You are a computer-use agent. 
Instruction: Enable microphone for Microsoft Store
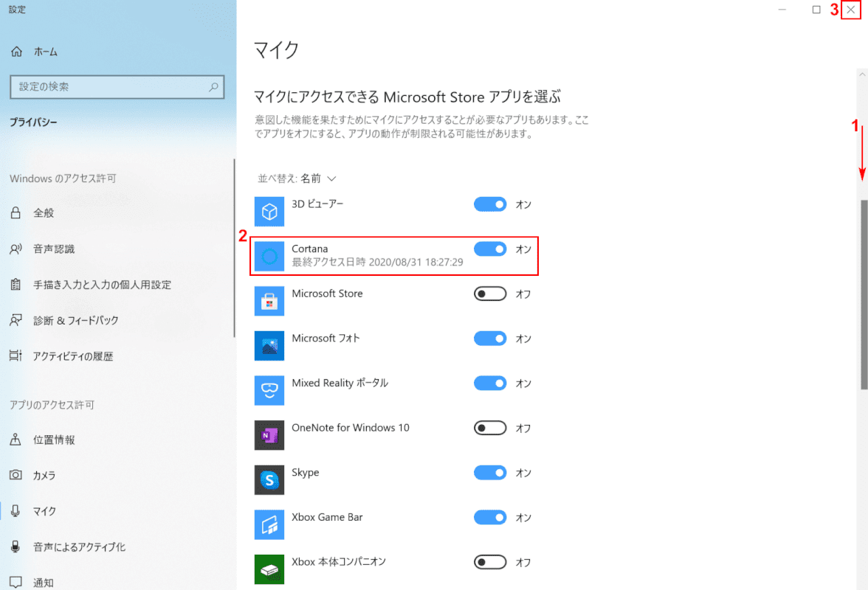pyautogui.click(x=490, y=294)
